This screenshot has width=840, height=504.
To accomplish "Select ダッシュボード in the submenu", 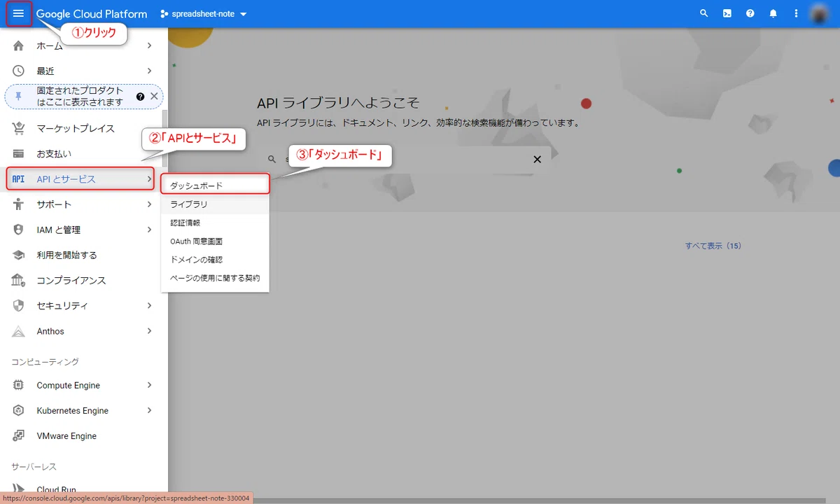I will tap(215, 185).
